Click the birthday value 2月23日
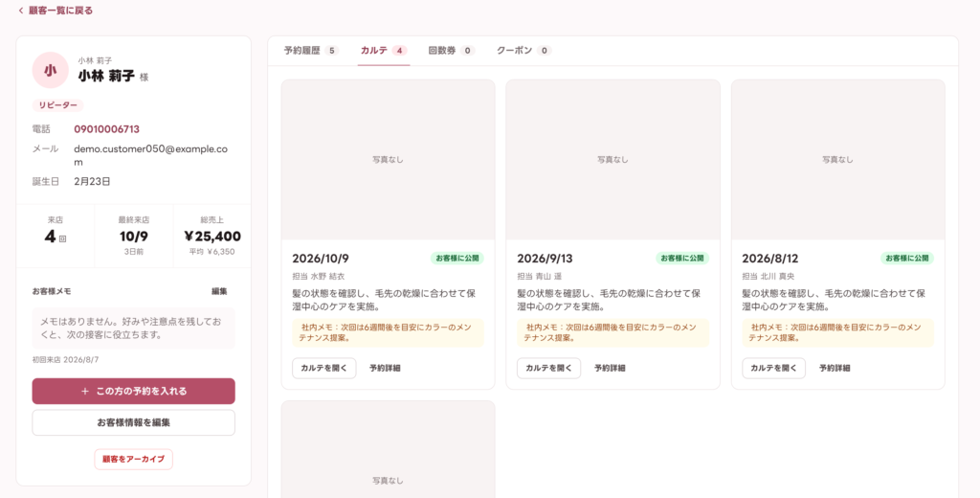The height and width of the screenshot is (498, 980). click(x=92, y=181)
